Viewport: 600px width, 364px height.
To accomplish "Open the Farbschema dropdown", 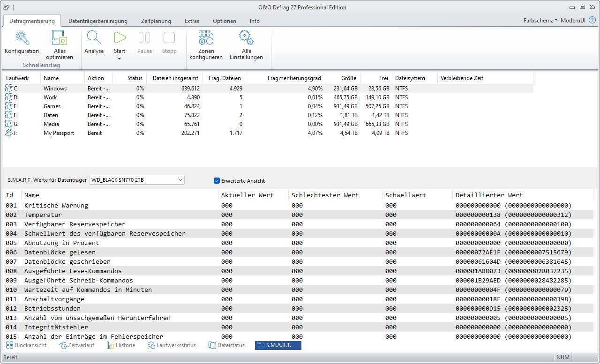I will coord(540,21).
